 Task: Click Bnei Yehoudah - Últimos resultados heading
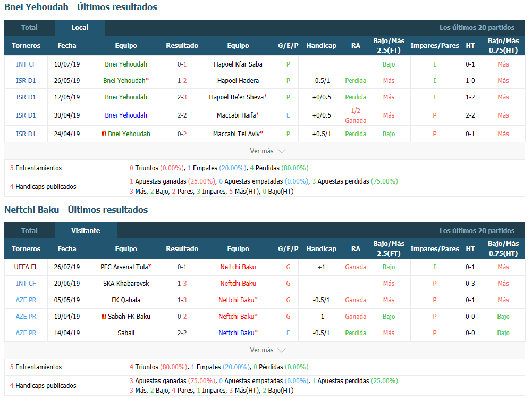tap(81, 7)
